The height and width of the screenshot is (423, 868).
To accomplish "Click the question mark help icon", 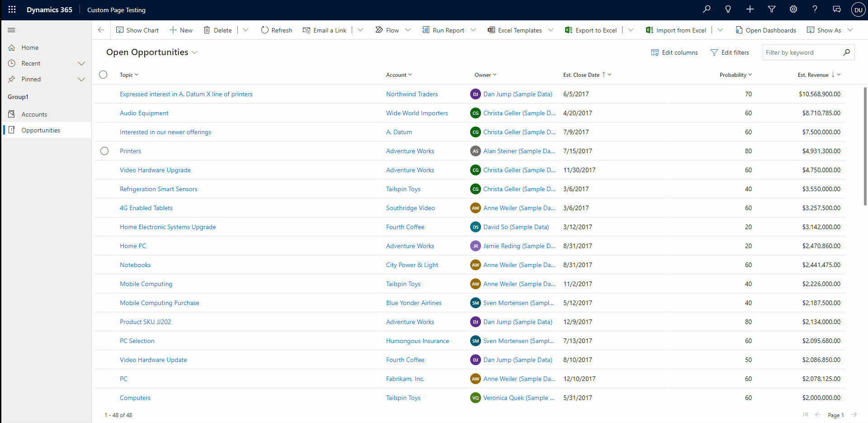I will tap(815, 9).
